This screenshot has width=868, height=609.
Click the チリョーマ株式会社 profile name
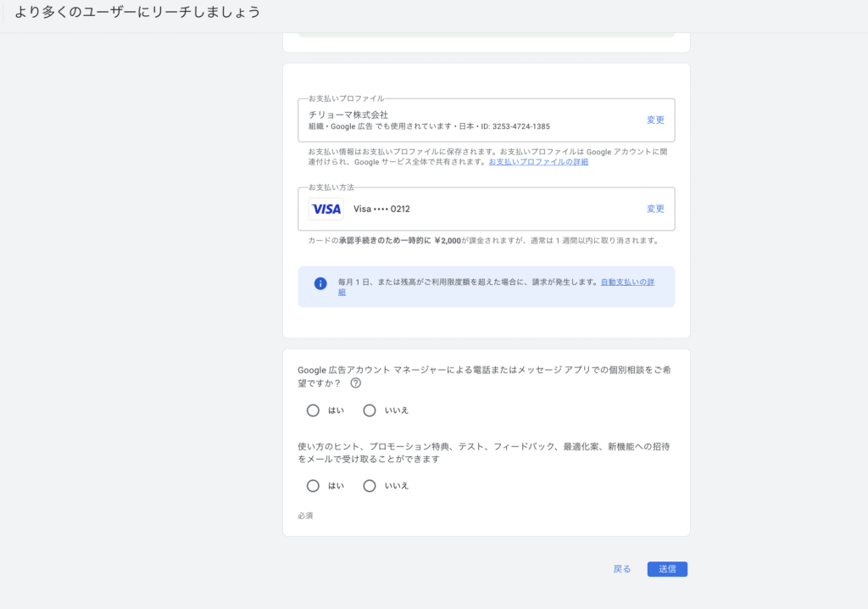tap(348, 115)
